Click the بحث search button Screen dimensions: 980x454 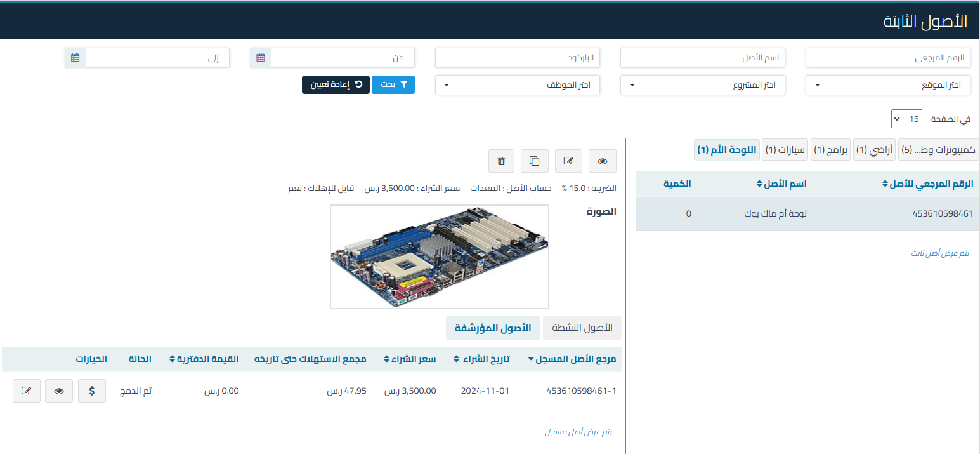click(x=393, y=84)
